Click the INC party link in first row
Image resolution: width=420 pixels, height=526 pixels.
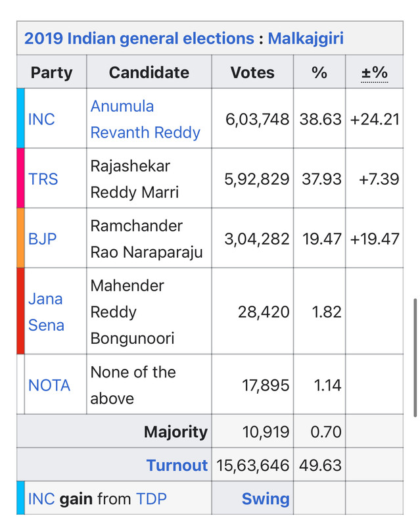click(41, 119)
